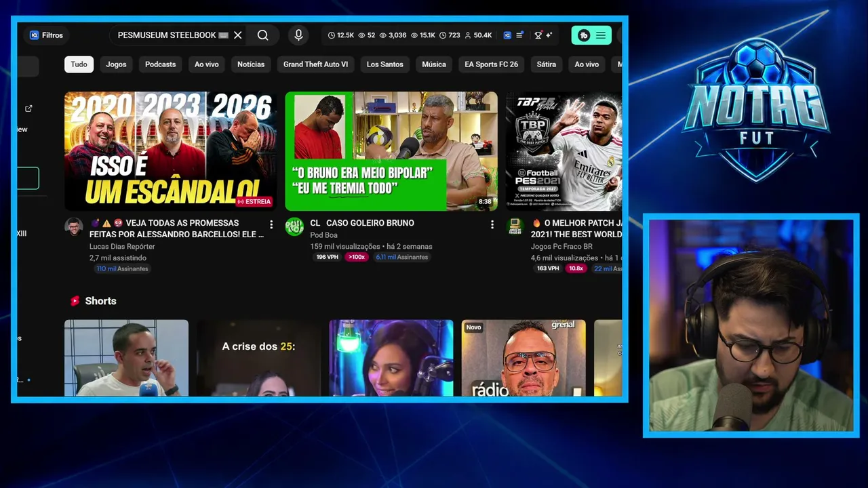
Task: Open the Filtros filter button
Action: pyautogui.click(x=46, y=35)
